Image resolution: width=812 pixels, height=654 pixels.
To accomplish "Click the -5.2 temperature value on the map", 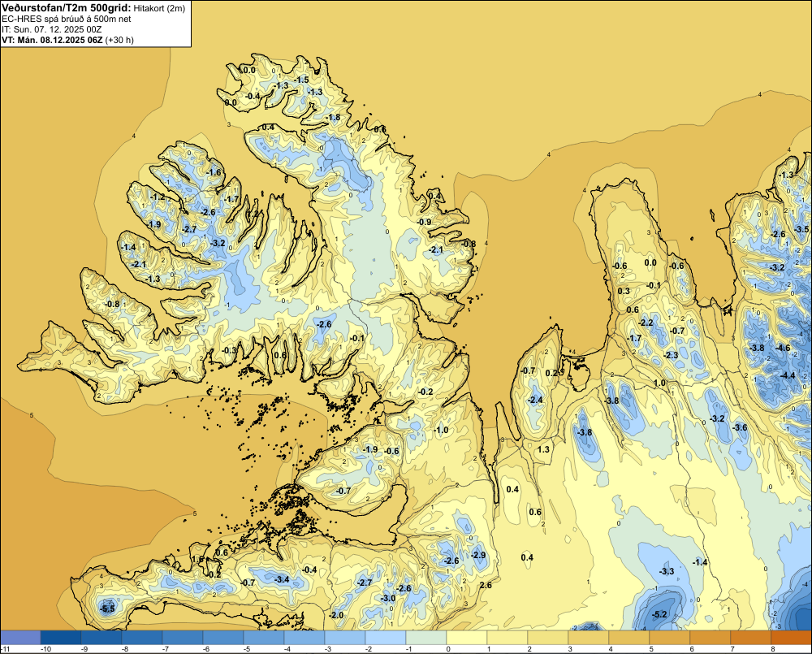I will pos(659,615).
